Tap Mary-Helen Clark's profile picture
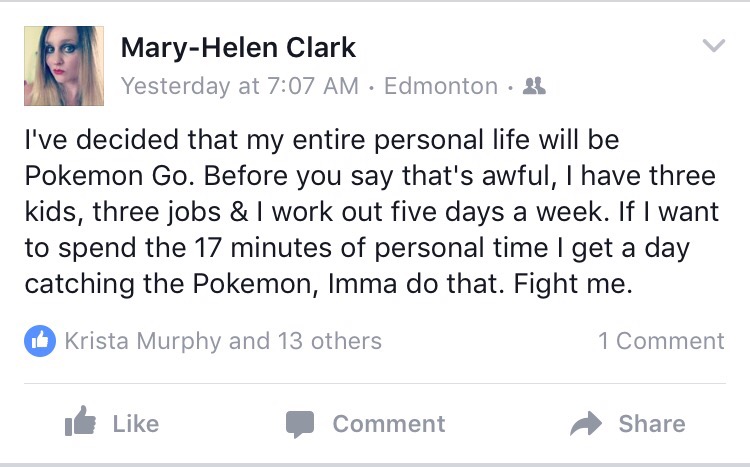Screen dimensions: 750x467 64,66
